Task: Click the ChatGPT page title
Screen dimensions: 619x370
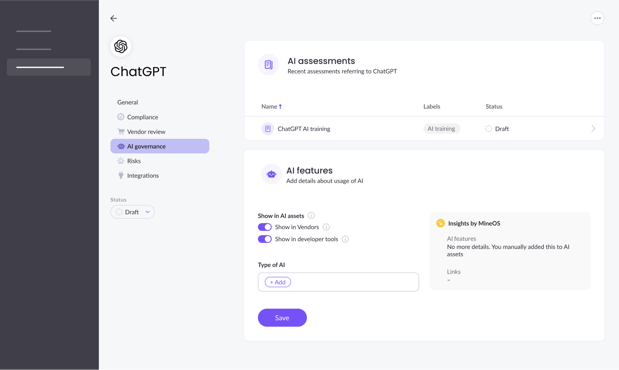Action: tap(138, 72)
